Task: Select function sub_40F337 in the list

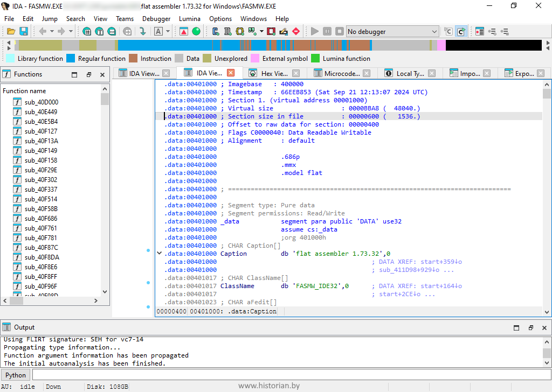Action: (x=41, y=189)
